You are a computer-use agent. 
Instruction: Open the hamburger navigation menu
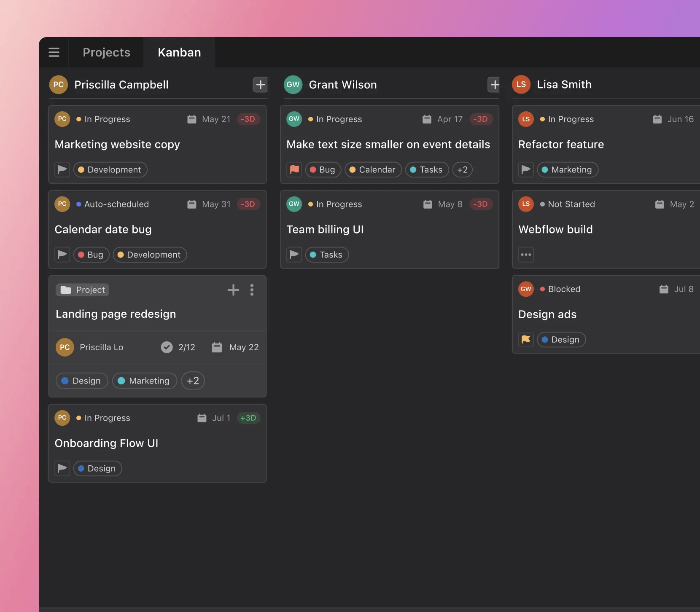tap(54, 52)
